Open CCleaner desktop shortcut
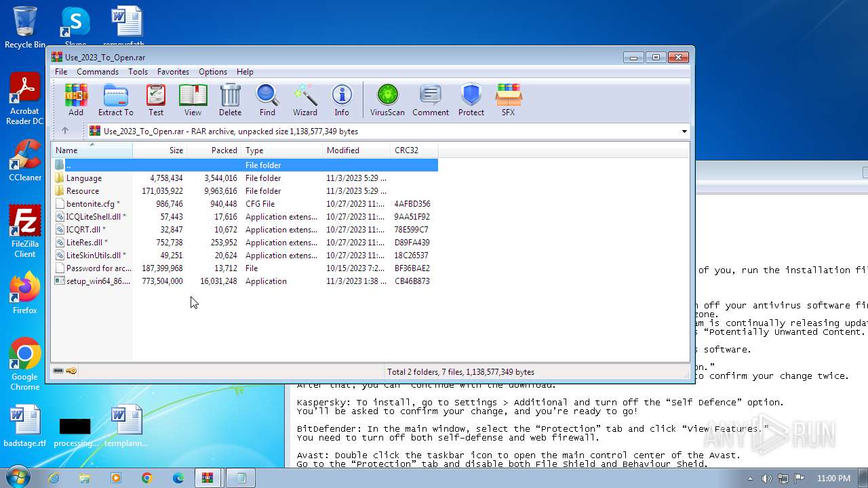Image resolution: width=868 pixels, height=488 pixels. pyautogui.click(x=25, y=161)
